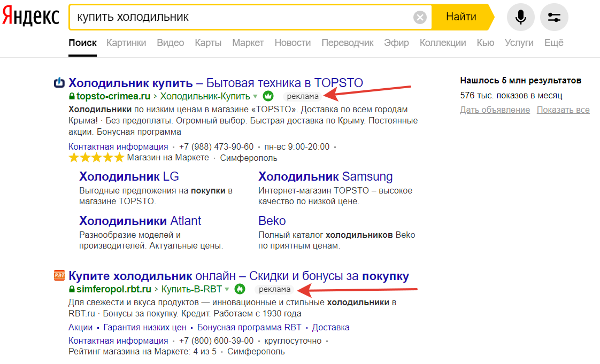Open the Услуги tab
This screenshot has height=364, width=600.
(x=519, y=43)
